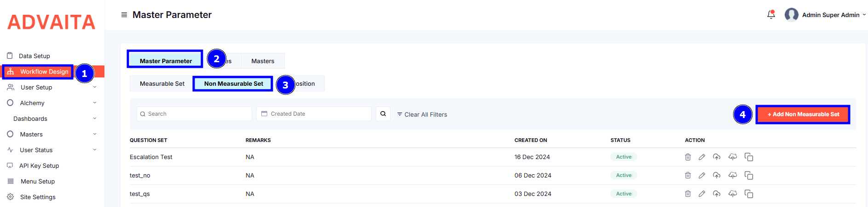Click the cloud upload icon beside Escalation Test's pencil
Image resolution: width=868 pixels, height=207 pixels.
717,157
